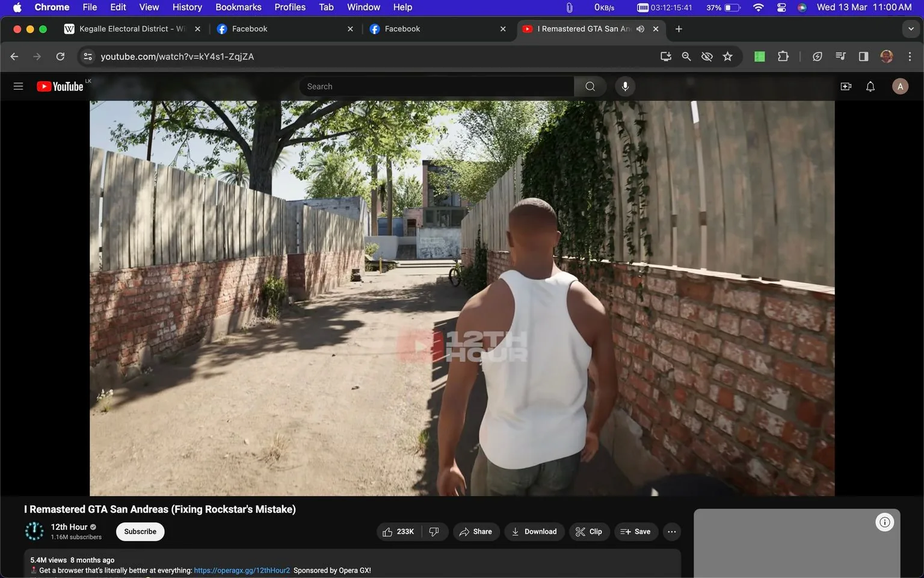
Task: Dislike the video with the thumbs-down icon
Action: [434, 532]
